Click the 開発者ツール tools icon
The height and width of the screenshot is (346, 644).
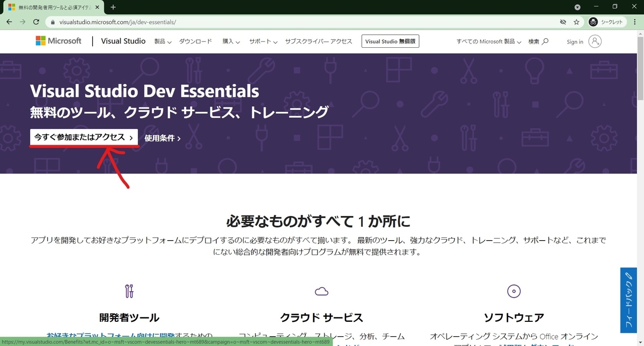point(129,291)
